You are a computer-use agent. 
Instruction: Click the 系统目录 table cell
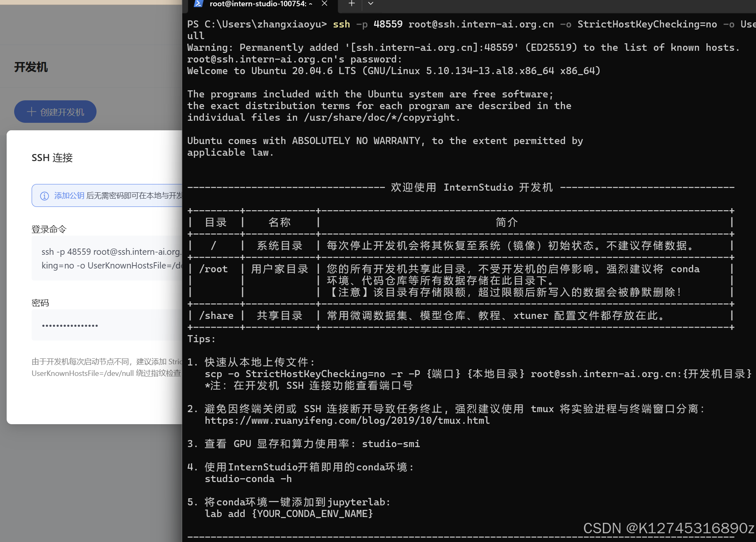tap(280, 246)
